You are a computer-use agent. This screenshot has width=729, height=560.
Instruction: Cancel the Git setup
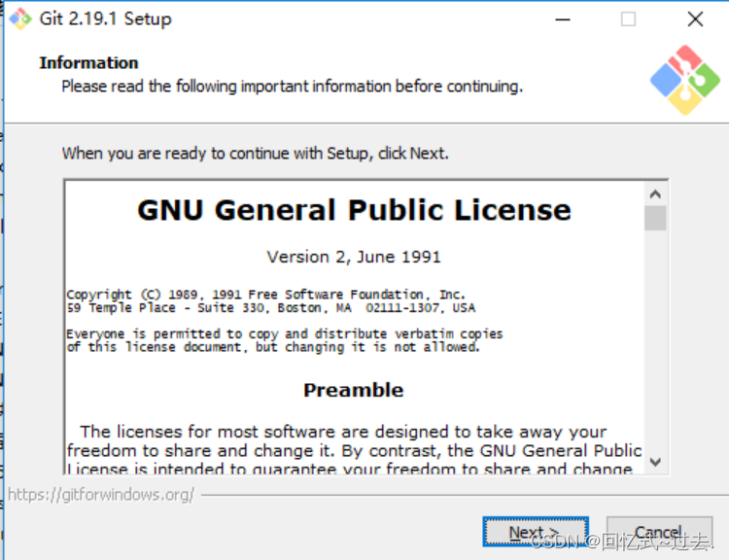pos(659,532)
